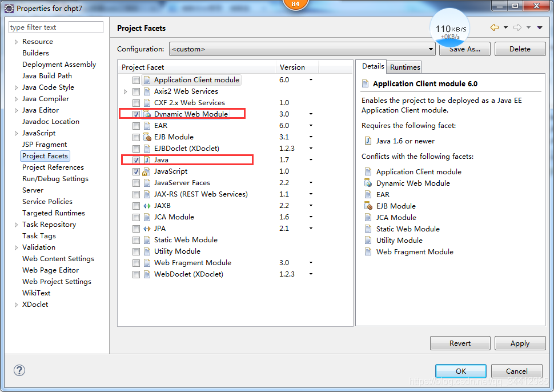Select Web Project Settings page
The height and width of the screenshot is (392, 554).
click(x=57, y=281)
